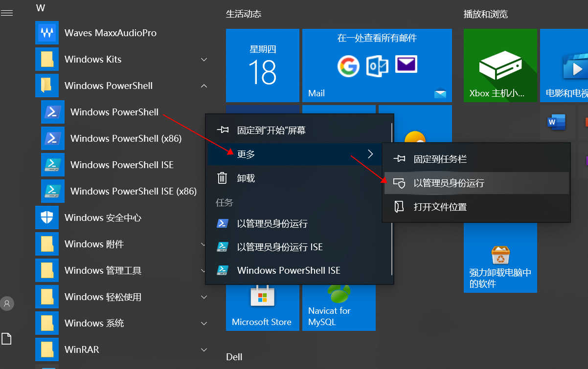Open the Navicat for MySQL tile
588x369 pixels.
pyautogui.click(x=339, y=308)
